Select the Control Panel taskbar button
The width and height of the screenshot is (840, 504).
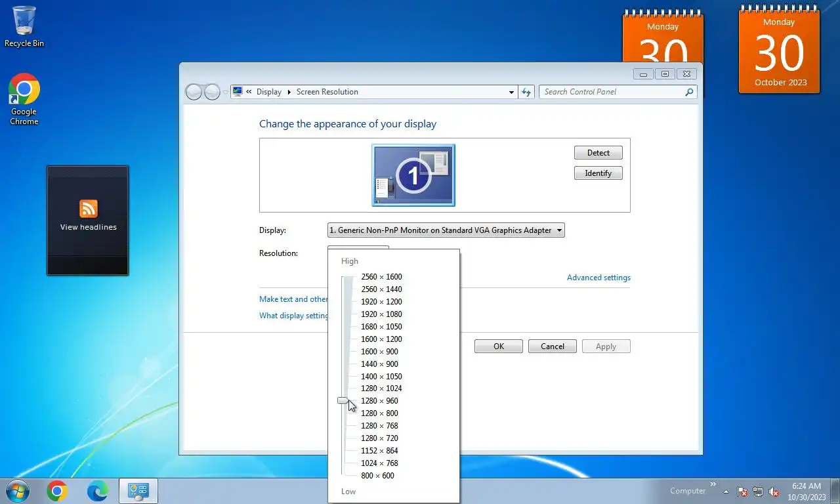pyautogui.click(x=138, y=491)
